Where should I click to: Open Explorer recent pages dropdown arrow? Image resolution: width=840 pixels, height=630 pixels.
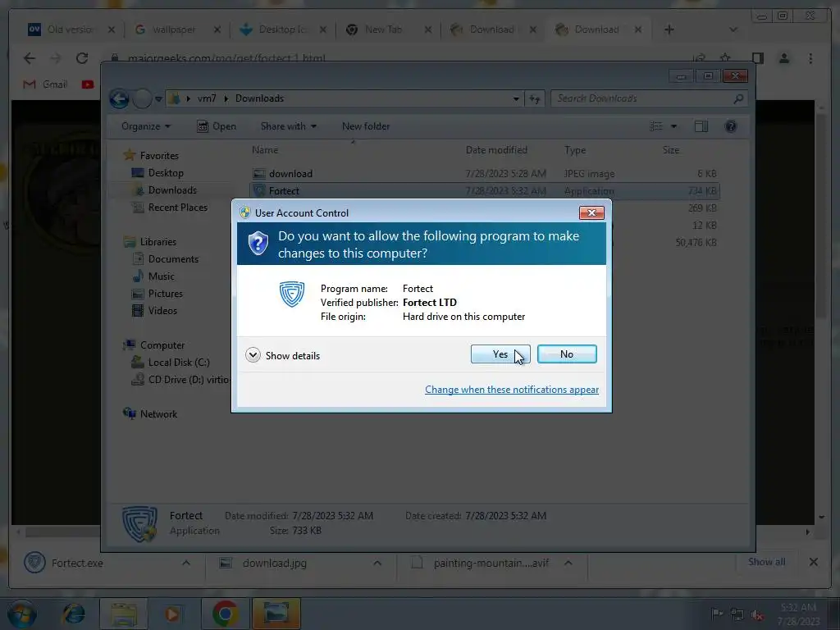click(158, 99)
